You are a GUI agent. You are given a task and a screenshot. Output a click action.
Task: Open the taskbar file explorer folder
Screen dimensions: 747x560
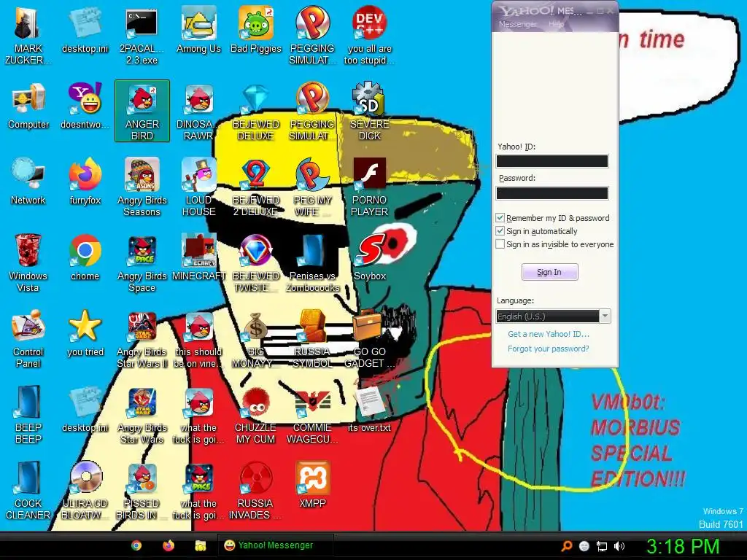tap(200, 545)
